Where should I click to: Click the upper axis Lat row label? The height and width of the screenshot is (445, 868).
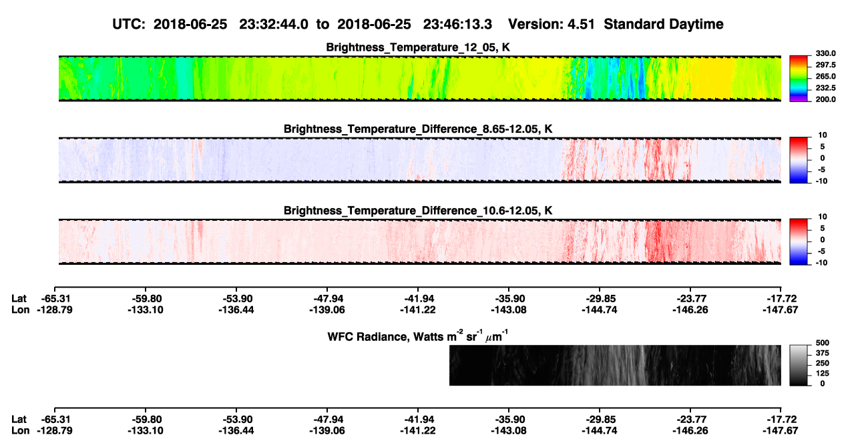point(19,298)
